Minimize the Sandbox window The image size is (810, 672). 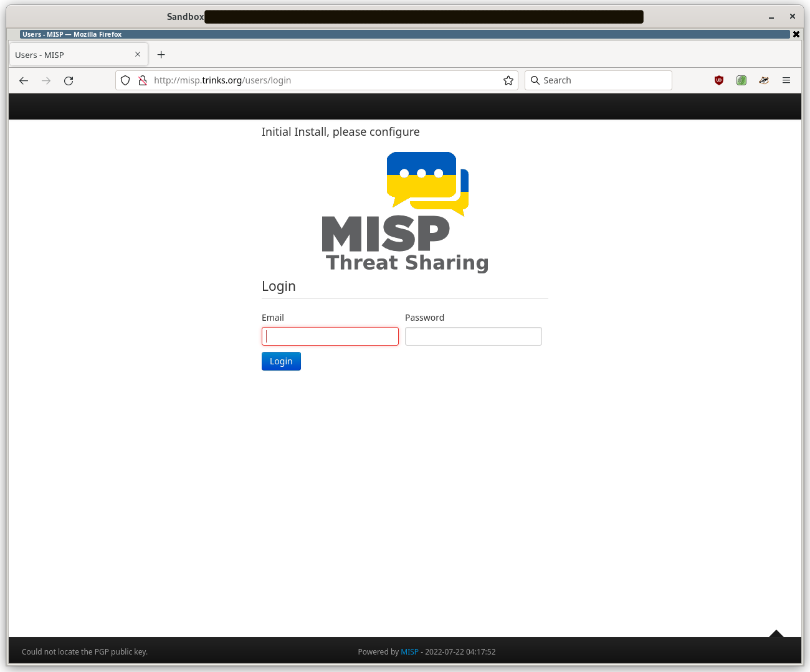pyautogui.click(x=771, y=17)
